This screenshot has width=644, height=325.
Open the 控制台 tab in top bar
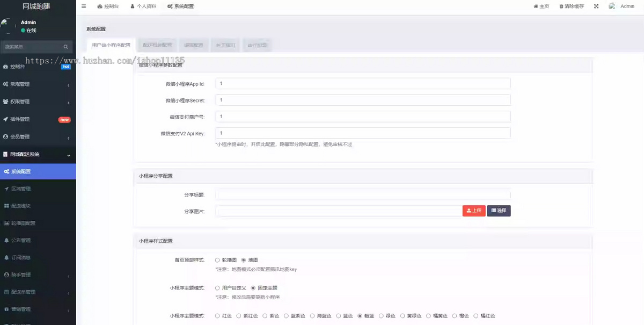tap(108, 6)
